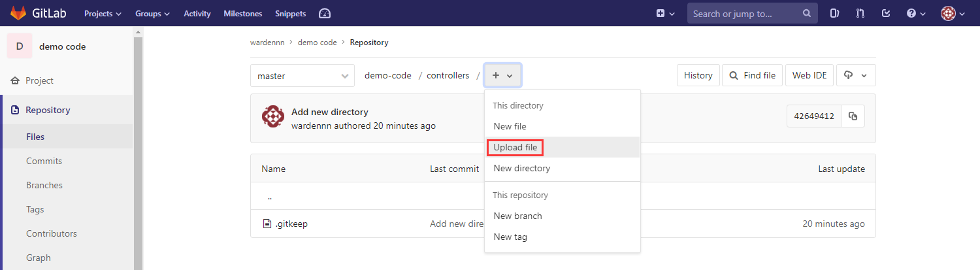Focus the Search or jump to field

[x=752, y=13]
